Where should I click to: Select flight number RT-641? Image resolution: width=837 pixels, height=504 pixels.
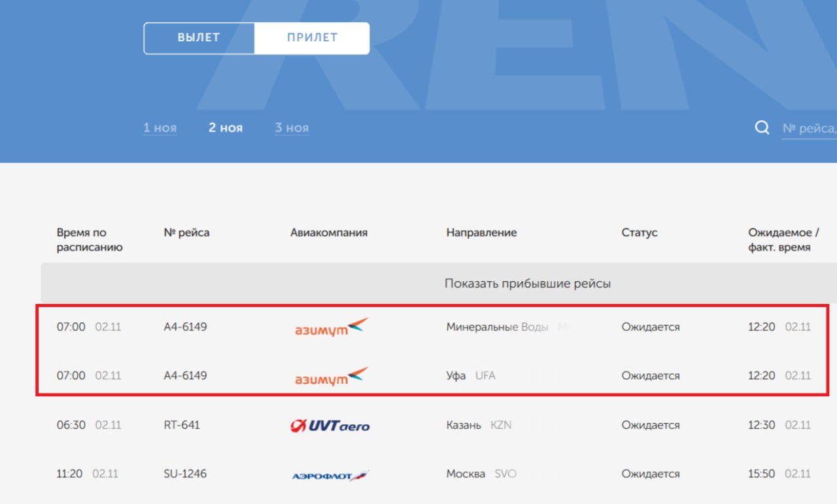pos(182,425)
